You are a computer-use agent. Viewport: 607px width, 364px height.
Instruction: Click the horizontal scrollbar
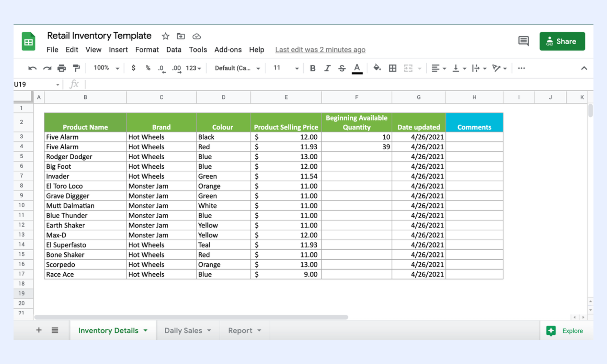tap(191, 317)
